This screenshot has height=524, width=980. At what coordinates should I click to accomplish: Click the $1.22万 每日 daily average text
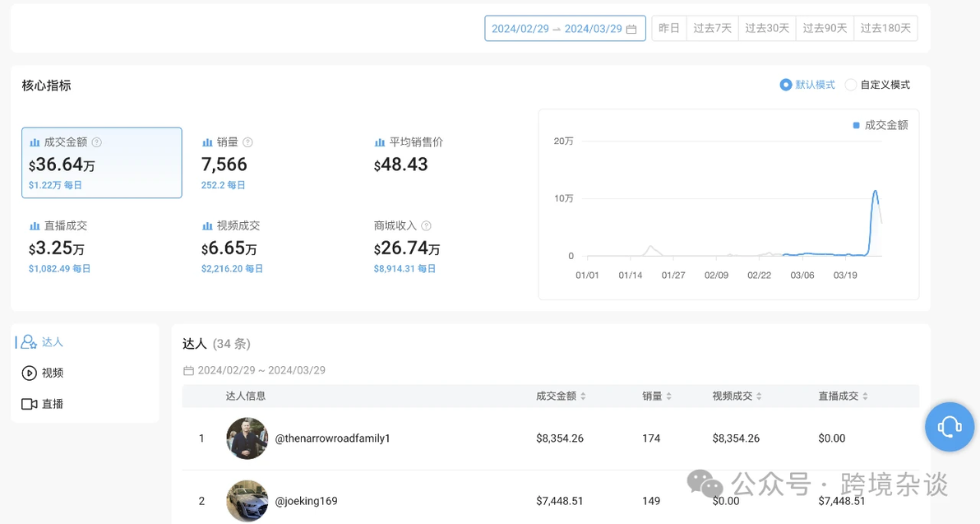(x=55, y=185)
